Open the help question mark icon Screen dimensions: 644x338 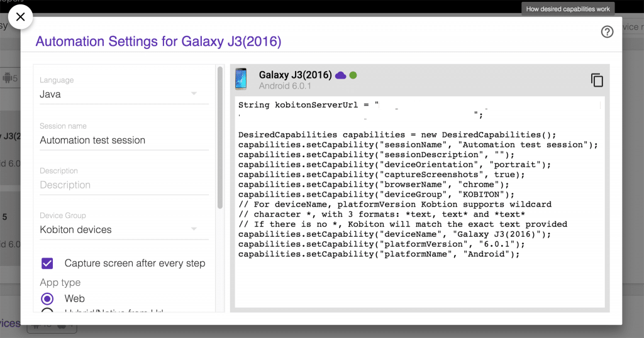coord(607,32)
